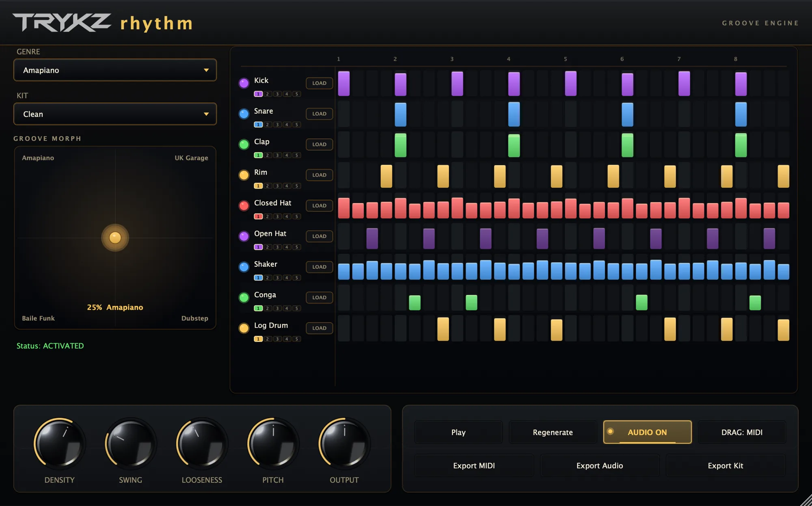Select pattern variation 2 for Log Drum
This screenshot has width=812, height=506.
(268, 339)
